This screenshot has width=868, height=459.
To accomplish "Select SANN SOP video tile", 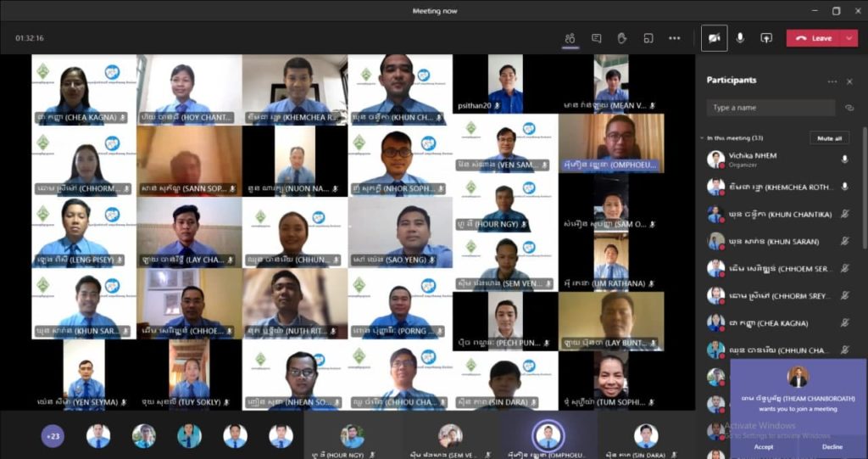I will pyautogui.click(x=189, y=160).
